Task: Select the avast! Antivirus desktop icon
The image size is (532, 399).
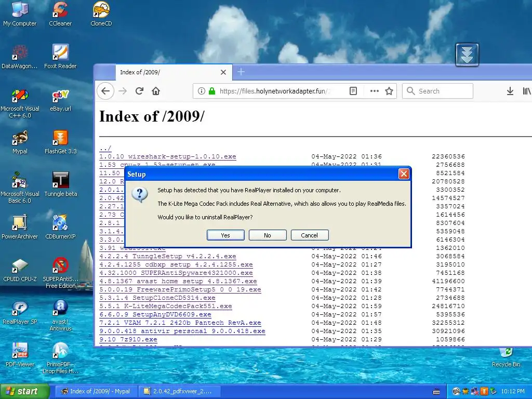Action: click(x=60, y=315)
